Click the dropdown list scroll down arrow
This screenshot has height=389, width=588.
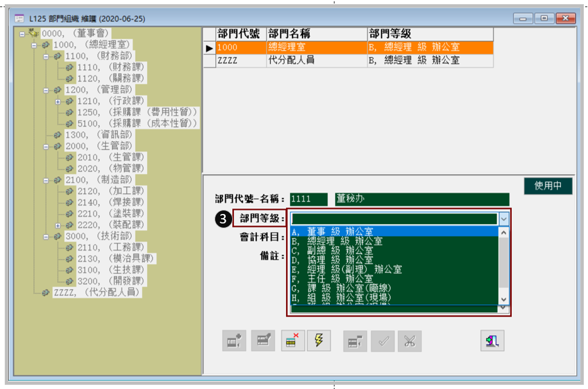(503, 299)
